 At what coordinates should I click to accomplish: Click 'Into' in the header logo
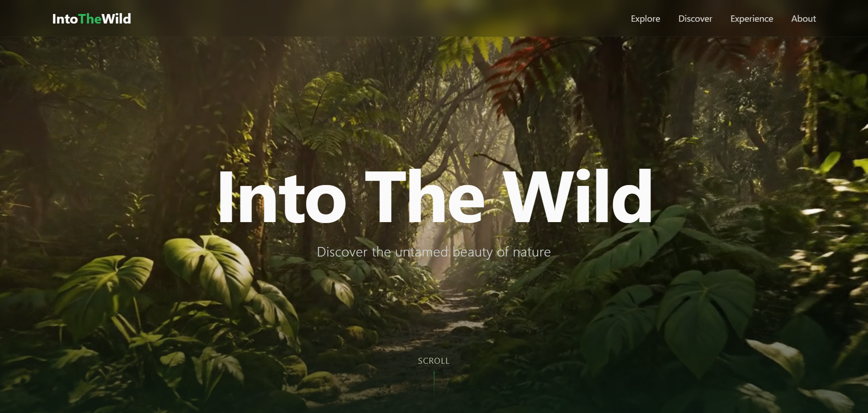tap(65, 19)
